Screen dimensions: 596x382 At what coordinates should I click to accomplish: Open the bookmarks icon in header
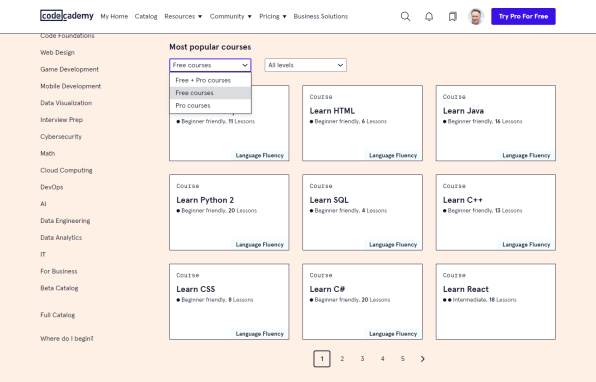click(x=452, y=16)
